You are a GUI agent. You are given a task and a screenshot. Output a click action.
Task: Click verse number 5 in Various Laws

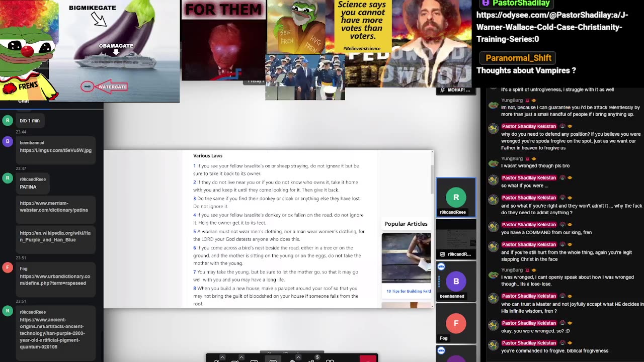click(x=195, y=231)
